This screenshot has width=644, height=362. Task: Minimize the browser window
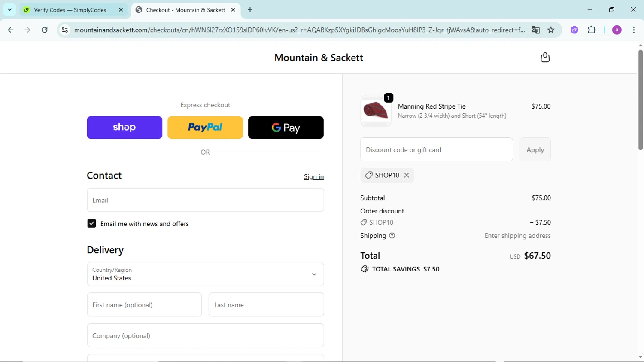point(590,9)
